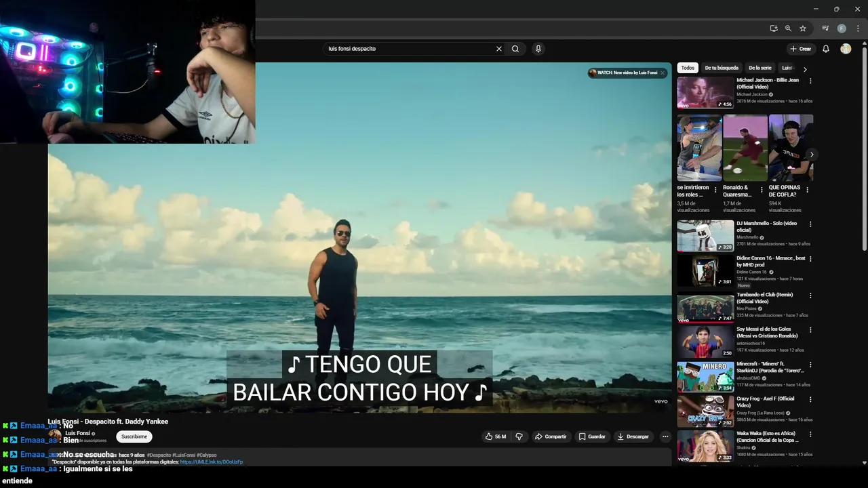This screenshot has width=868, height=488.
Task: Select the 'De la serie' filter chip
Action: [760, 68]
